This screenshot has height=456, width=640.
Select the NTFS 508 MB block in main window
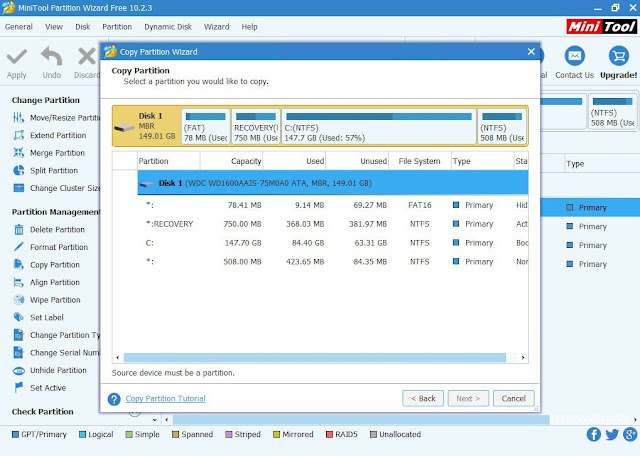613,112
